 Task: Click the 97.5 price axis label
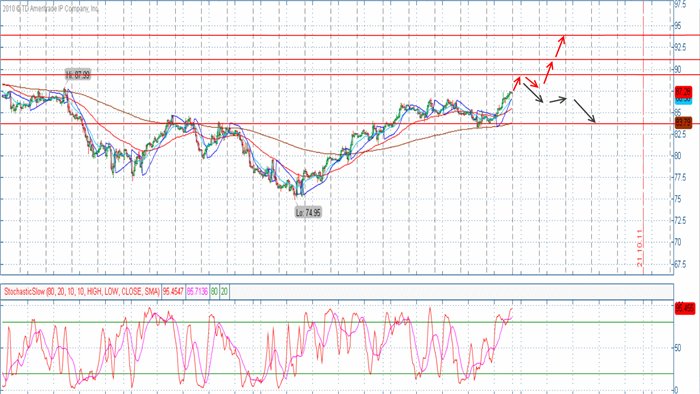pyautogui.click(x=681, y=4)
